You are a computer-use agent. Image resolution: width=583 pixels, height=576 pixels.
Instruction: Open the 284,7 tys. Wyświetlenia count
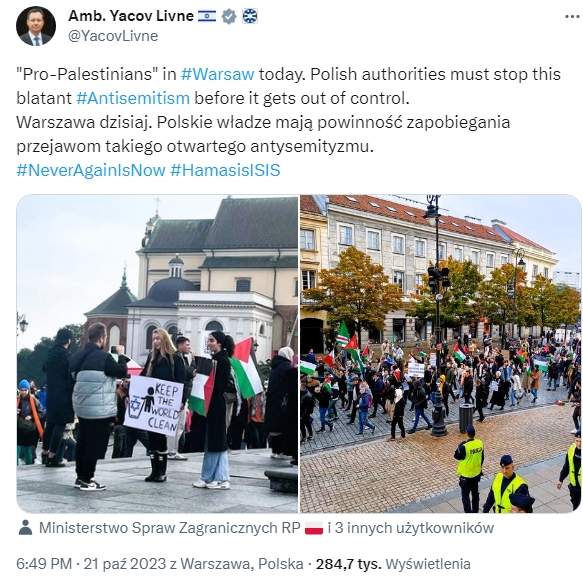point(393,564)
